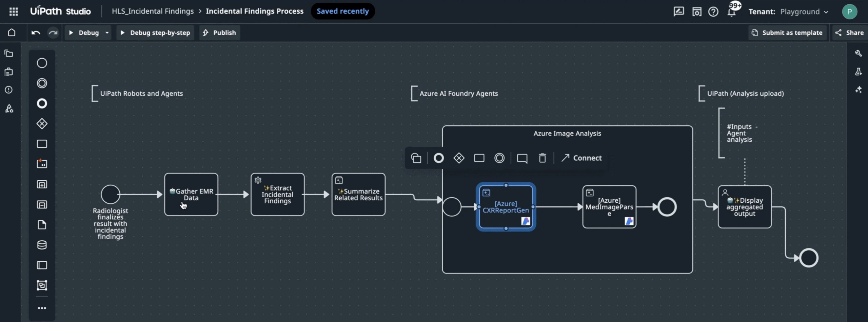Select the Incidental Findings Process title
The height and width of the screenshot is (322, 868).
tap(255, 11)
